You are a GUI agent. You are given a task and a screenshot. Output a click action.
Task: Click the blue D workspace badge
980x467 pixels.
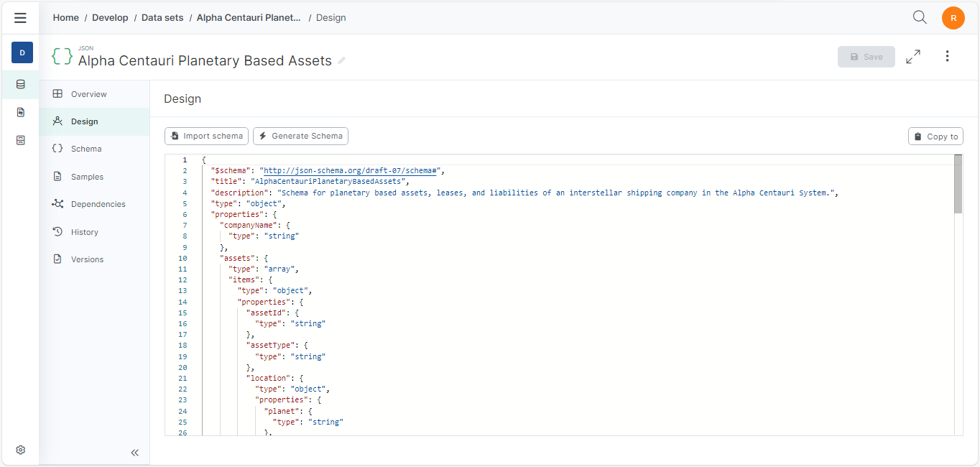pyautogui.click(x=22, y=52)
